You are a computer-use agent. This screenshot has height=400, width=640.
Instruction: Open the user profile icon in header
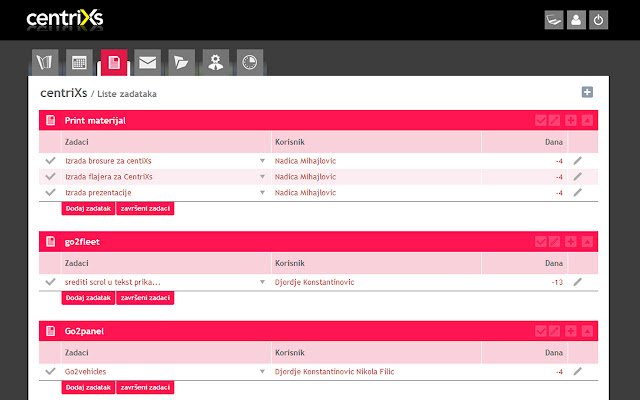(x=576, y=20)
